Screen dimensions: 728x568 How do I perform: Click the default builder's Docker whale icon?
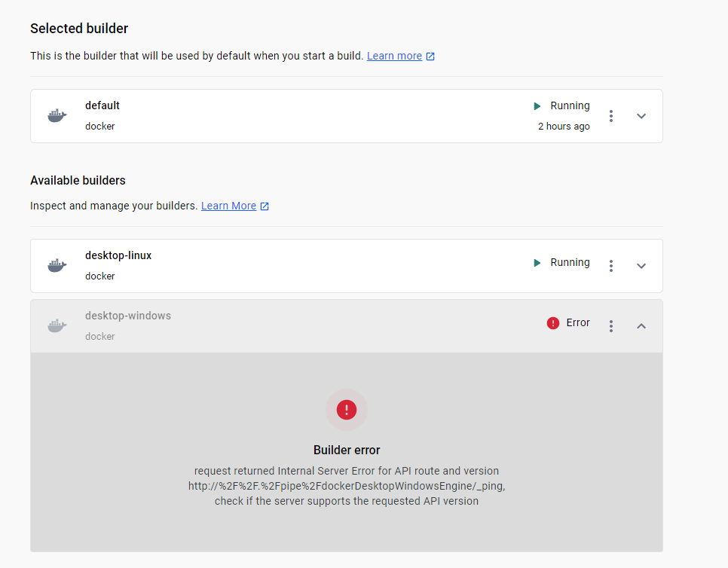(57, 116)
